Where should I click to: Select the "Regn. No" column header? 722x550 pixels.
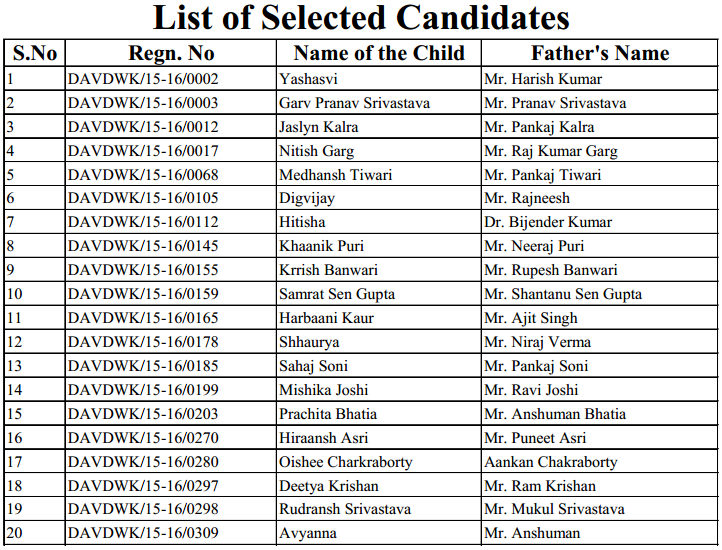(171, 54)
